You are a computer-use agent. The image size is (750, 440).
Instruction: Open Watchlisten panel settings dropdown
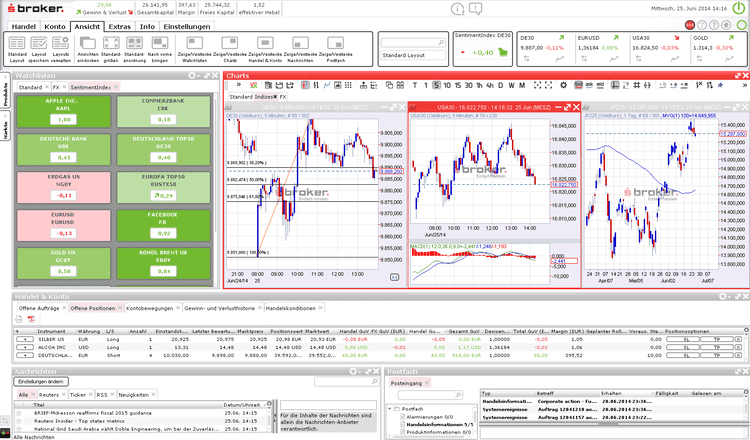[x=193, y=76]
